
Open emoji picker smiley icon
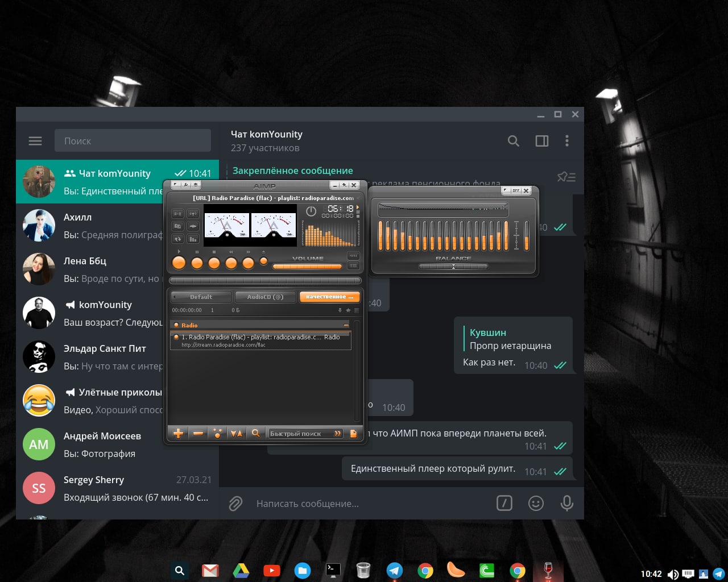click(536, 503)
